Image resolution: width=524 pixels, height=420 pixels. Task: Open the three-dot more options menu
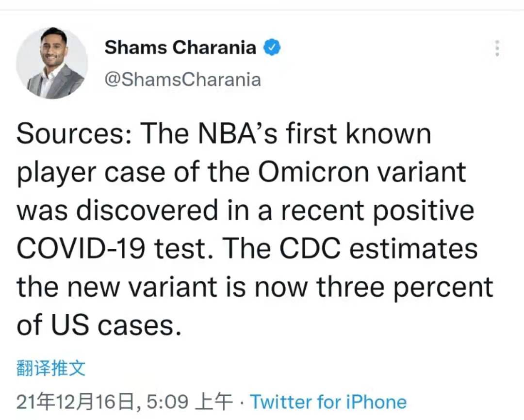tap(497, 48)
